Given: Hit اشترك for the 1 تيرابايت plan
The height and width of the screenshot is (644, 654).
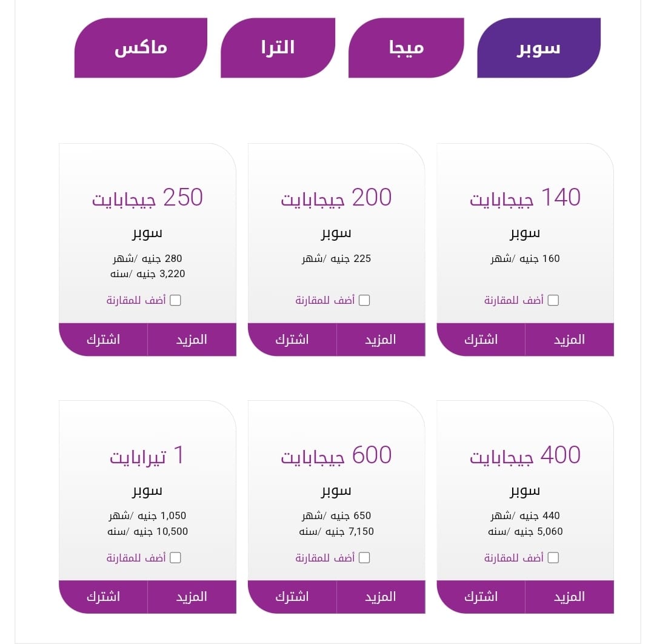Looking at the screenshot, I should point(103,597).
